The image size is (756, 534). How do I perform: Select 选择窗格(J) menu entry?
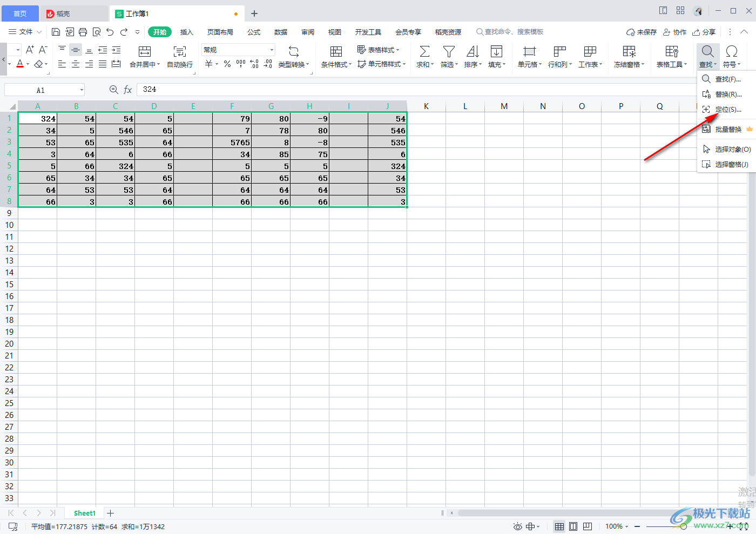[x=726, y=165]
